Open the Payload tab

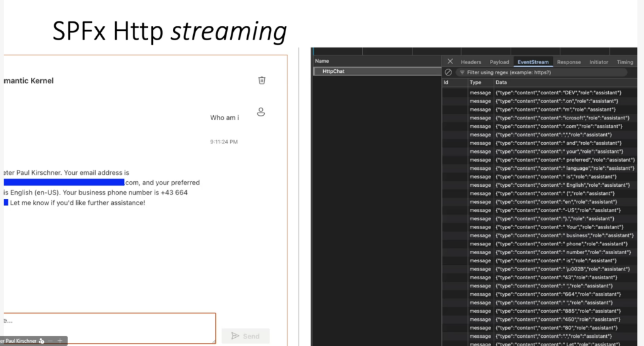pos(499,62)
